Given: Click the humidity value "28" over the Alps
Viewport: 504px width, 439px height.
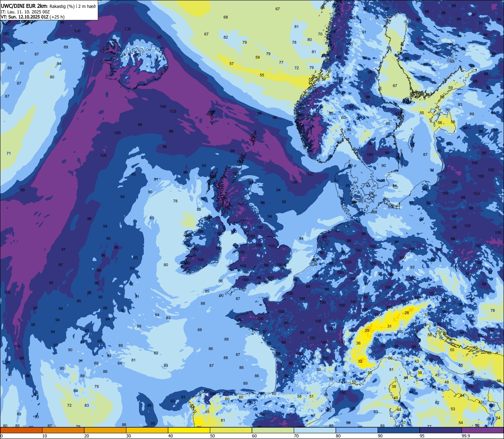Looking at the screenshot, I should pyautogui.click(x=407, y=313).
